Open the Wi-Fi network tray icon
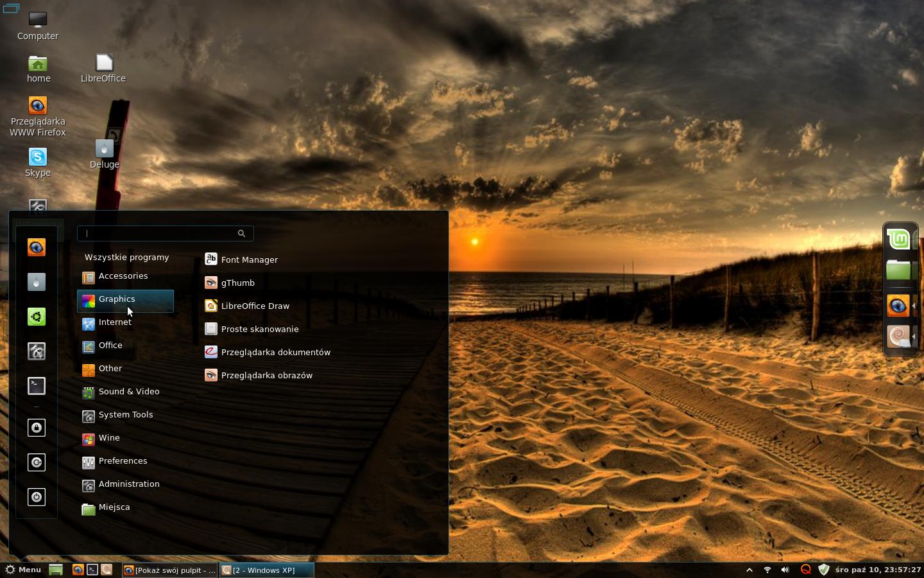This screenshot has height=578, width=924. click(x=767, y=570)
